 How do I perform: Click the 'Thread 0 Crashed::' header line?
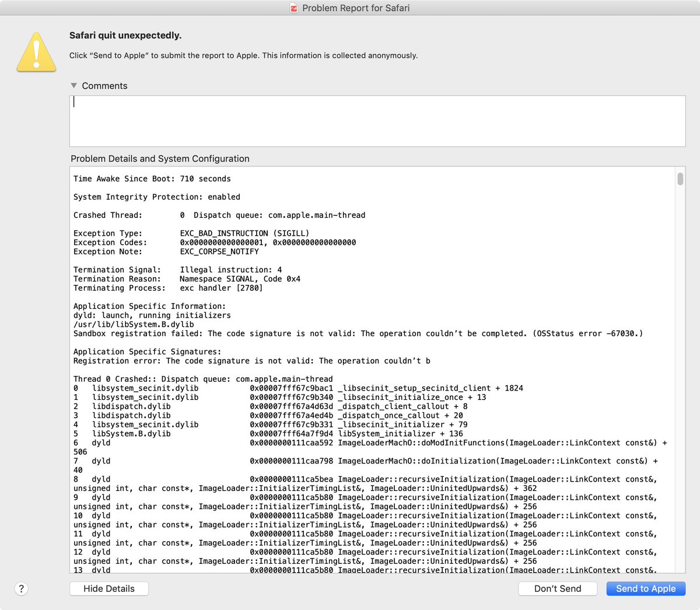point(203,379)
